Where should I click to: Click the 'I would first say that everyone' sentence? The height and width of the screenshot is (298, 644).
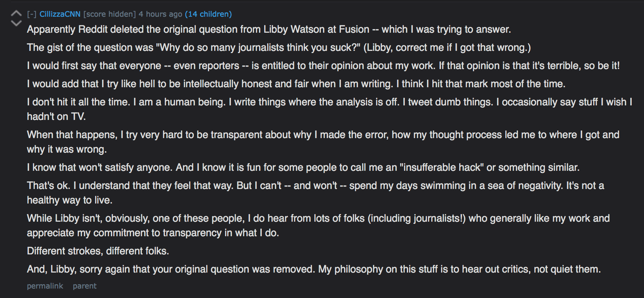[x=323, y=66]
